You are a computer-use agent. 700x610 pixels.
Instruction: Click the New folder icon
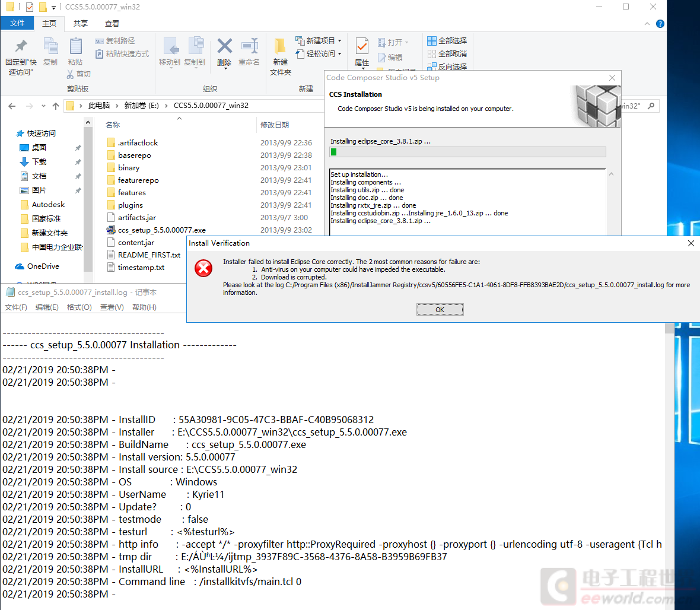[x=281, y=46]
